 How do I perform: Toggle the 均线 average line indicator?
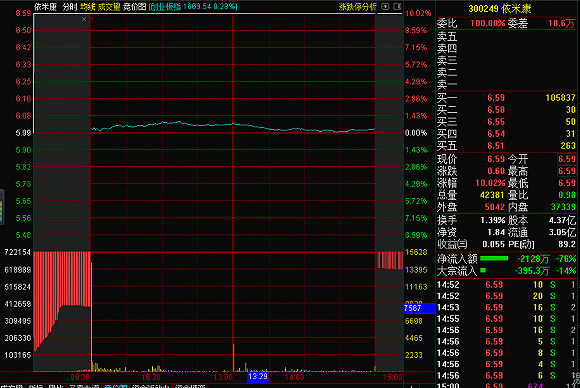(x=88, y=7)
